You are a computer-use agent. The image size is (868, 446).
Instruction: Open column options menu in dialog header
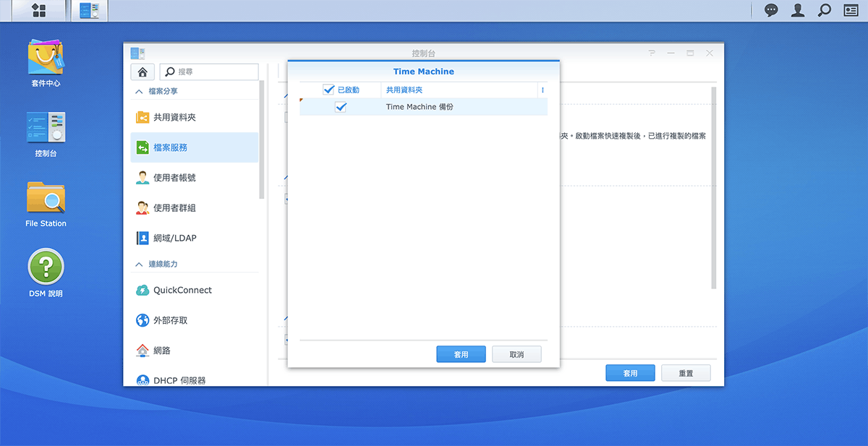[x=542, y=90]
